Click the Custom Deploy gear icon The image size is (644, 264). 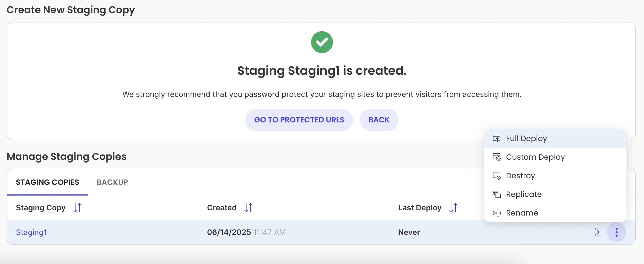click(497, 157)
